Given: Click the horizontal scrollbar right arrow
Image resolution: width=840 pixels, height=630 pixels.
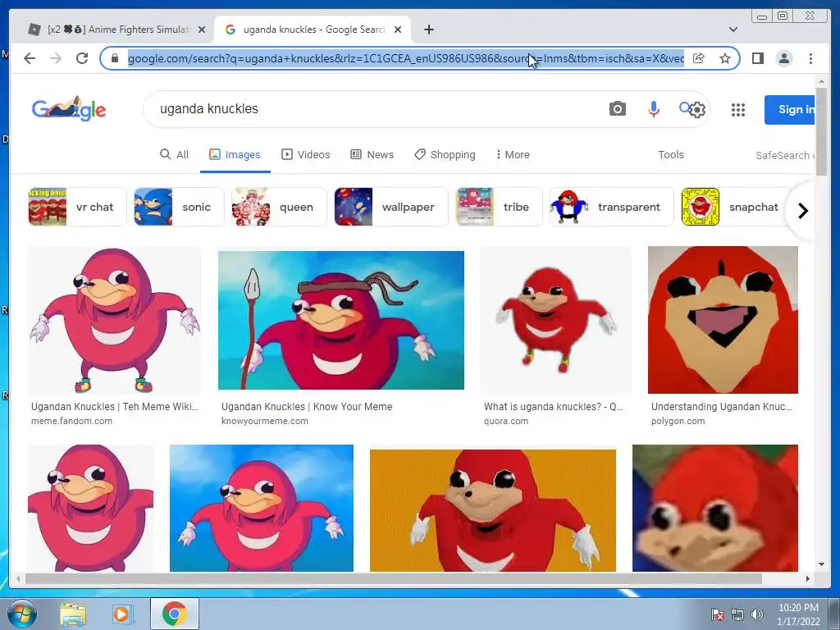Looking at the screenshot, I should point(808,578).
